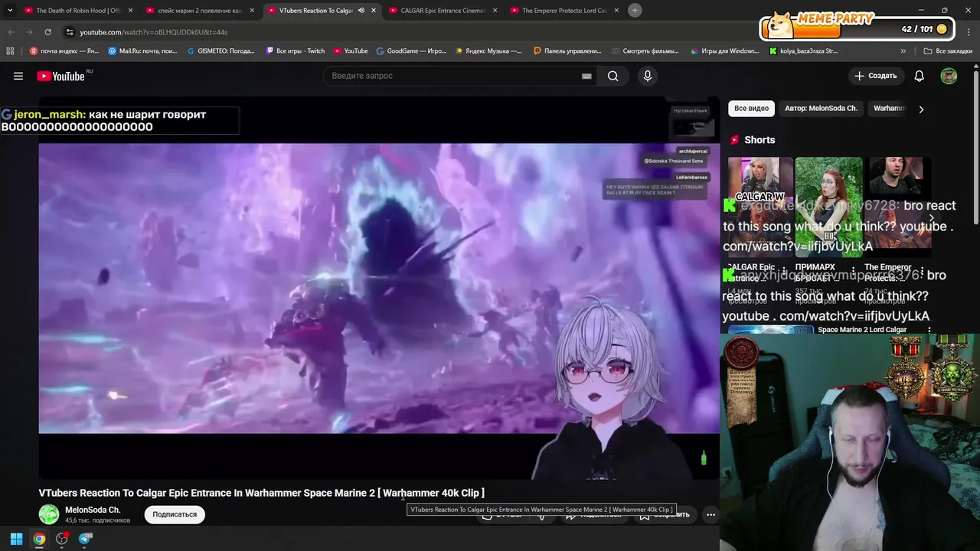The image size is (980, 551).
Task: Open options for Space Marine 2 Lord Calgar video
Action: [x=929, y=331]
